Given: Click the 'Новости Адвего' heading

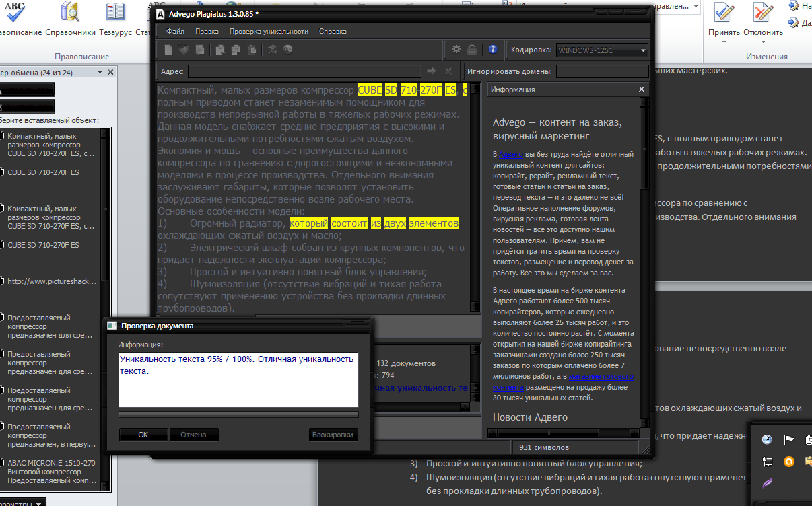Looking at the screenshot, I should [530, 417].
